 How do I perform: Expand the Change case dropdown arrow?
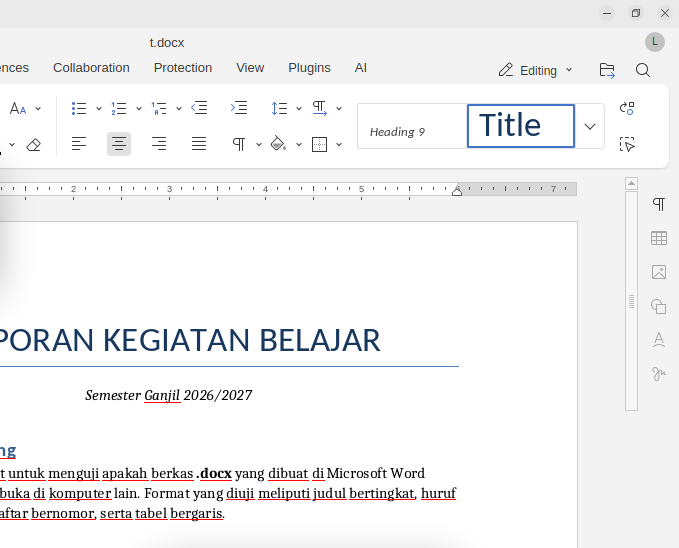pos(38,108)
